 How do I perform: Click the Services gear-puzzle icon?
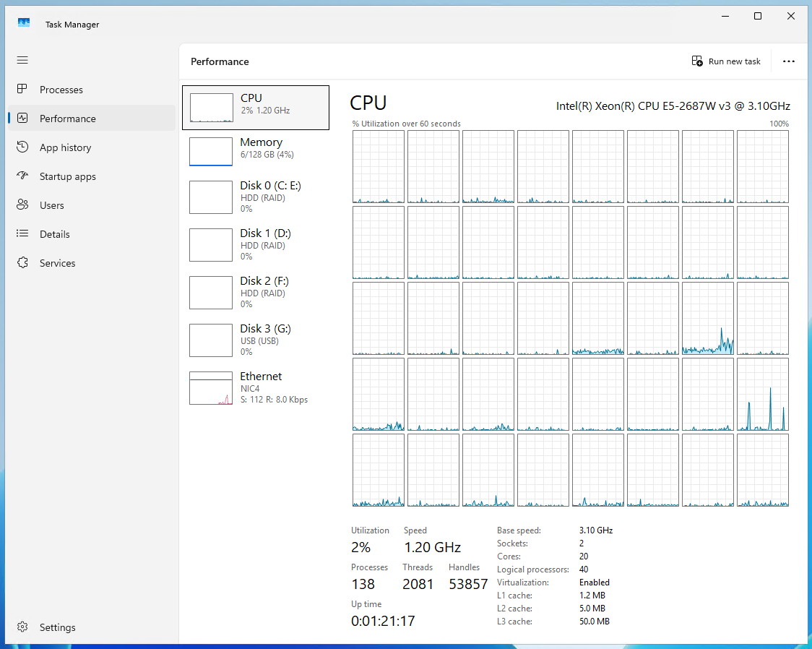click(22, 262)
